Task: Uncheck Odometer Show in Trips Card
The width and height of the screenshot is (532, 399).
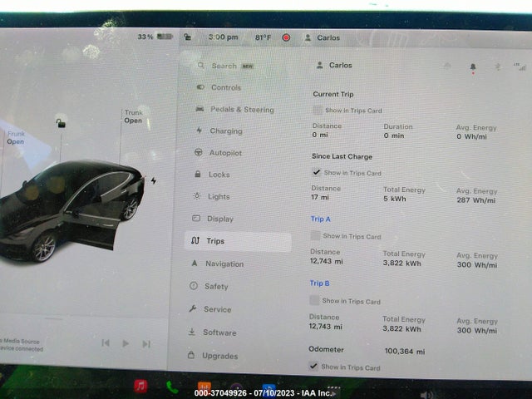Action: (313, 366)
